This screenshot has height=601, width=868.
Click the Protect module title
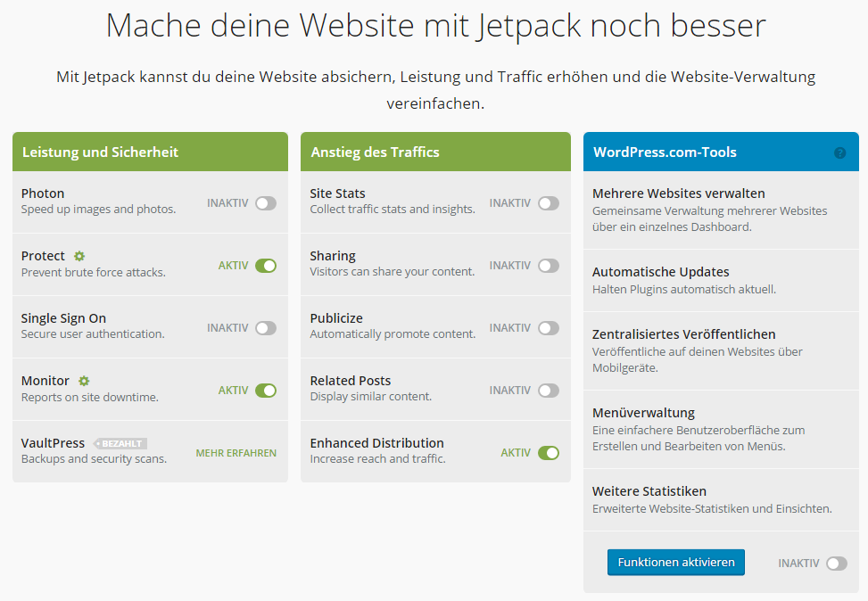click(x=43, y=256)
